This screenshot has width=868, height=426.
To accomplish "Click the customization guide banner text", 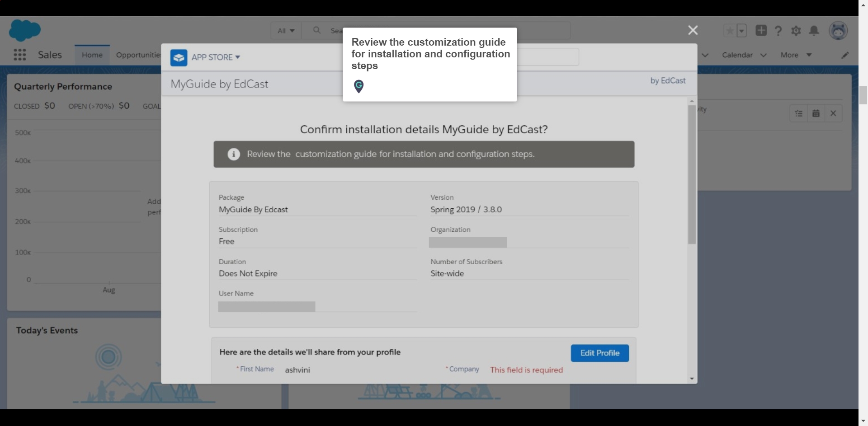I will click(391, 154).
